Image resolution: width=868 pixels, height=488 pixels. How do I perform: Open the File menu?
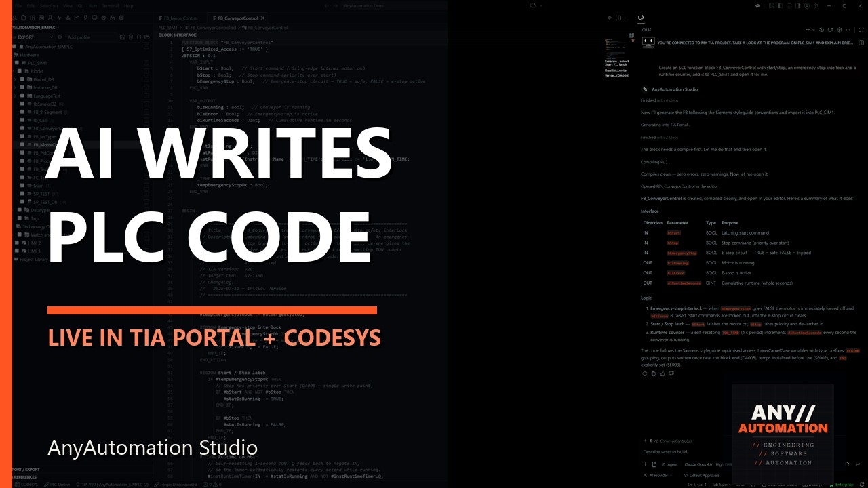pyautogui.click(x=18, y=5)
